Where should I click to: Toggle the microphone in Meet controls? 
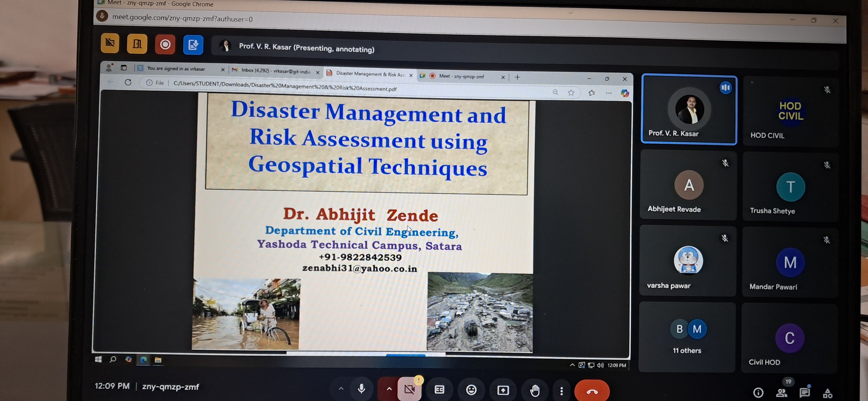click(x=361, y=389)
